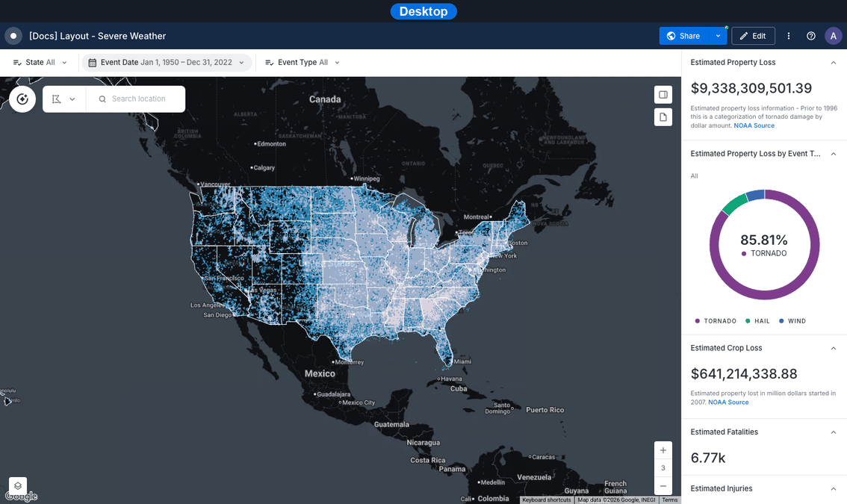Click the app logo circle icon

[x=13, y=36]
